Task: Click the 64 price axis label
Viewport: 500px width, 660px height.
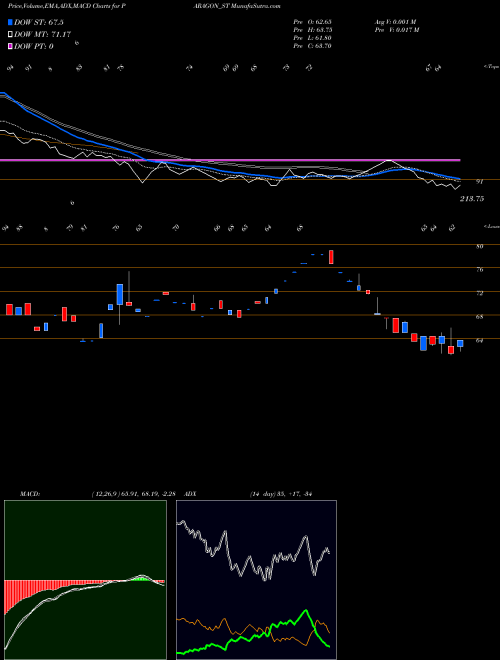Action: [x=479, y=341]
